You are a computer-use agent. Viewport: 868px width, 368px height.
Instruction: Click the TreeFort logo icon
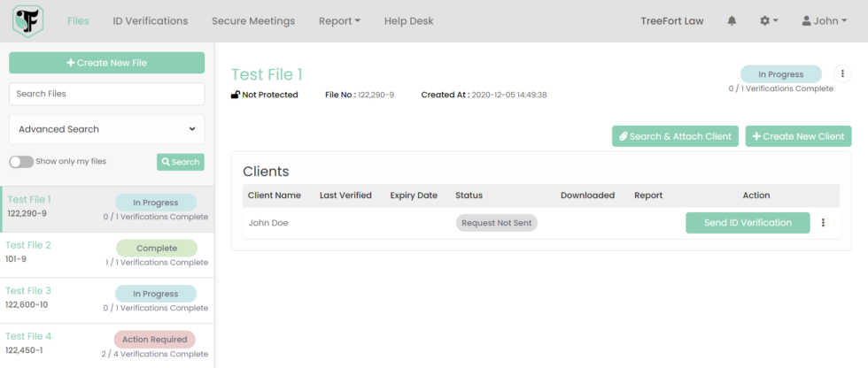[x=27, y=21]
